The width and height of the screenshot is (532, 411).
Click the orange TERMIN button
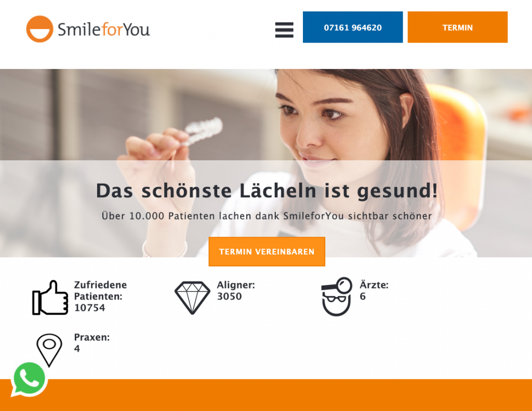point(457,27)
